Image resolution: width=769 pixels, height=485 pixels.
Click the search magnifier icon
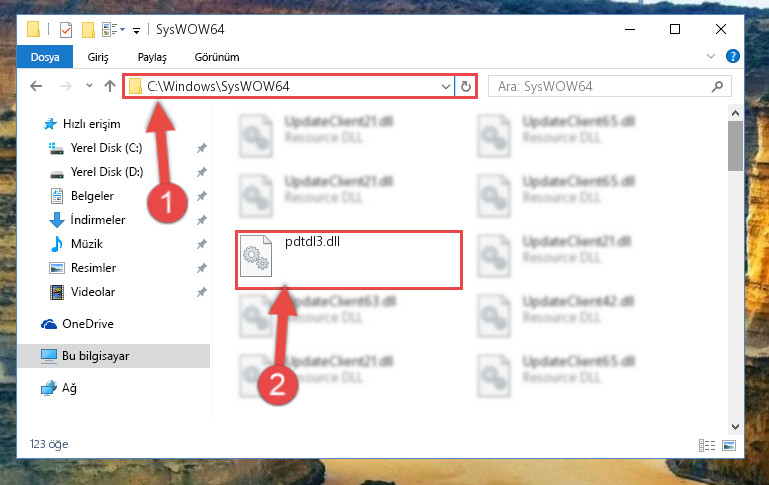point(717,87)
